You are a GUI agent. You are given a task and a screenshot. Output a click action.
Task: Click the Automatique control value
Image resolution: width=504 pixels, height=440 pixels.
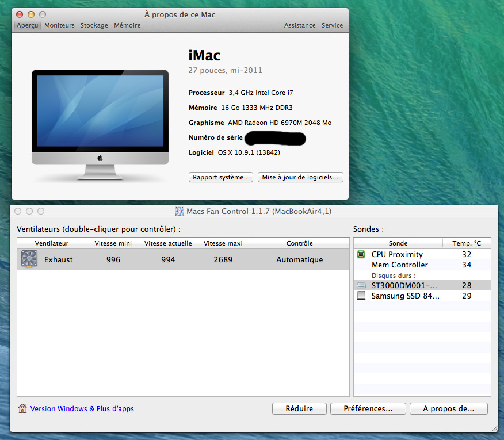pyautogui.click(x=300, y=259)
